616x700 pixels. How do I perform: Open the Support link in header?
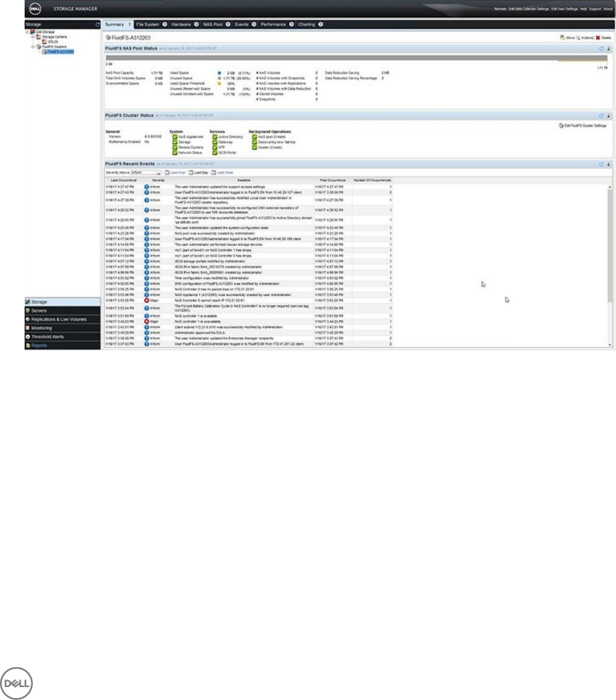click(595, 9)
